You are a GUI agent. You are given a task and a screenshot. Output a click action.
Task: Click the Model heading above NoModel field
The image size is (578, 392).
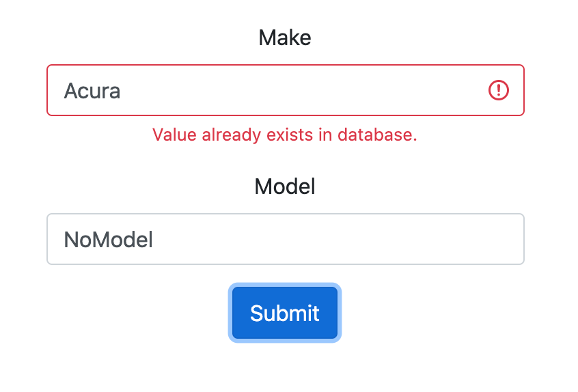[x=285, y=186]
